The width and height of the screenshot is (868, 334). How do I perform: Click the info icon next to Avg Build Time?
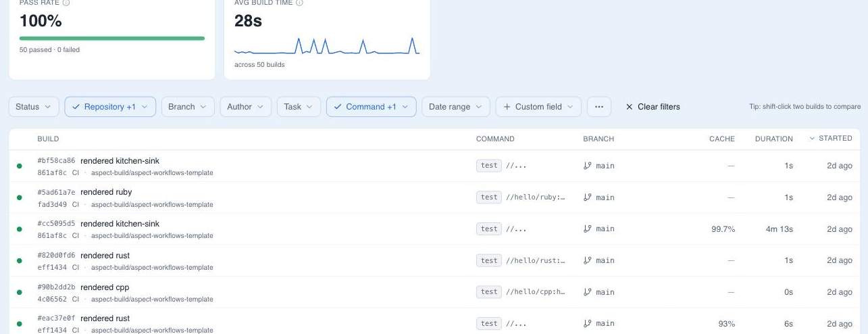click(300, 3)
